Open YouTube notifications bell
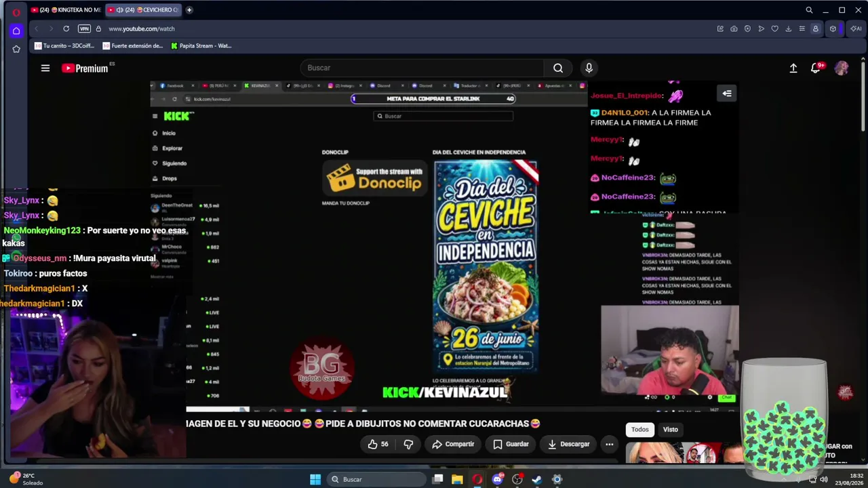This screenshot has width=868, height=488. click(x=816, y=68)
